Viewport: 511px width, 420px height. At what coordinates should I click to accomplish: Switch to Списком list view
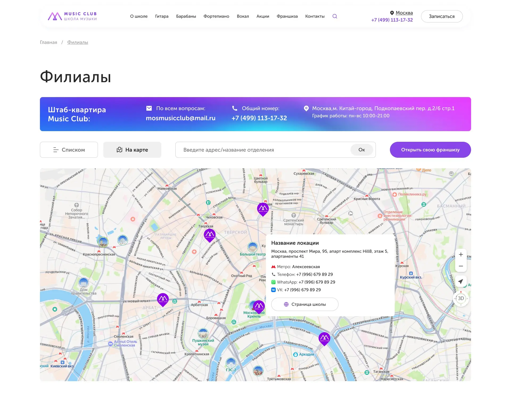click(x=69, y=150)
